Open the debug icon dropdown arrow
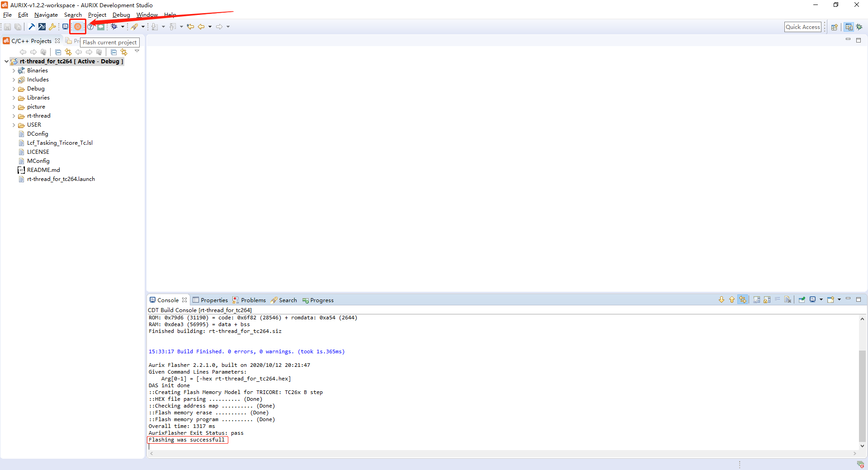Viewport: 868px width, 470px height. (x=123, y=27)
